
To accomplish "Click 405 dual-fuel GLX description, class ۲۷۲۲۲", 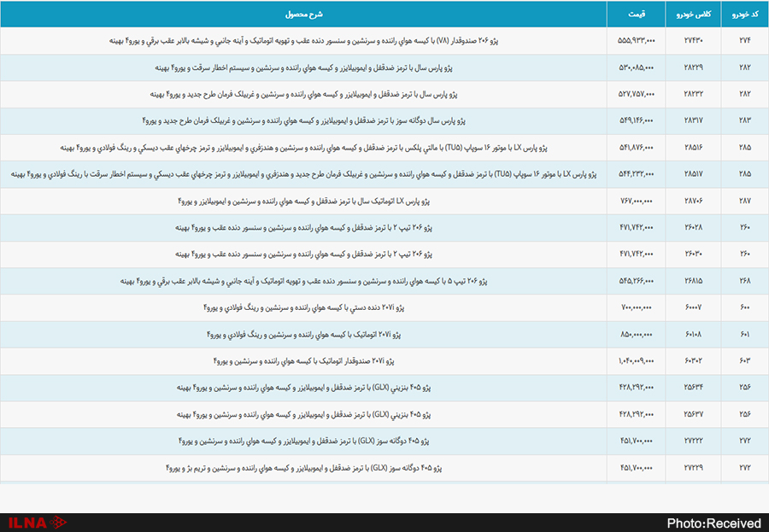I will click(x=303, y=441).
